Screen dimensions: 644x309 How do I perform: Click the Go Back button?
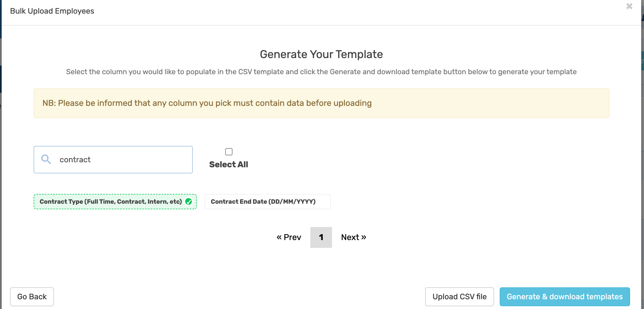(32, 297)
